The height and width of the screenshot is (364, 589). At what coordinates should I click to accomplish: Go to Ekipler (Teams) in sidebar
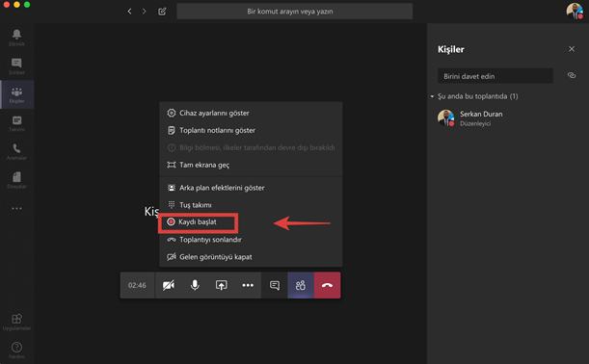(x=16, y=94)
